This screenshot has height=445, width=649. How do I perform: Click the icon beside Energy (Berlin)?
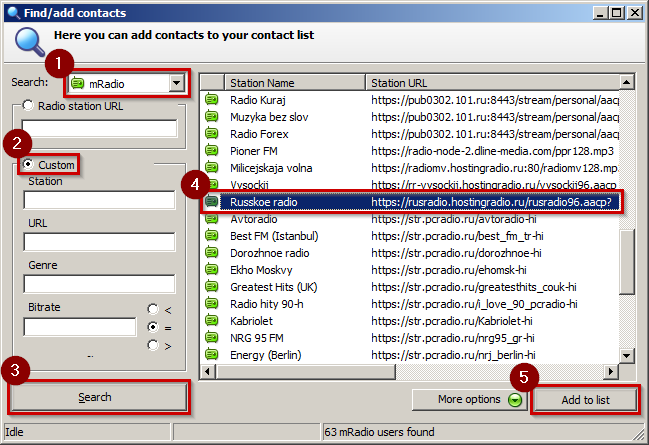(212, 355)
